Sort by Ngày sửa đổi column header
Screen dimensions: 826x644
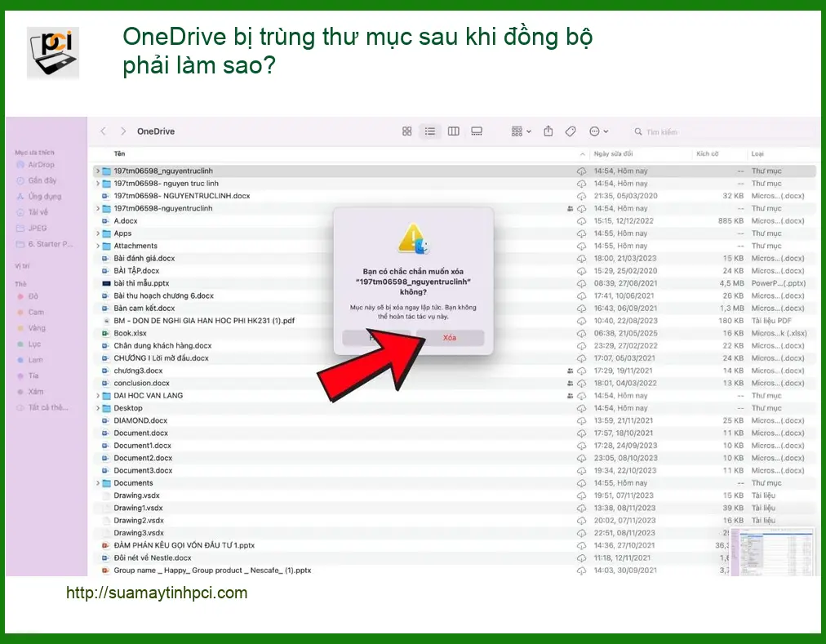[x=613, y=154]
